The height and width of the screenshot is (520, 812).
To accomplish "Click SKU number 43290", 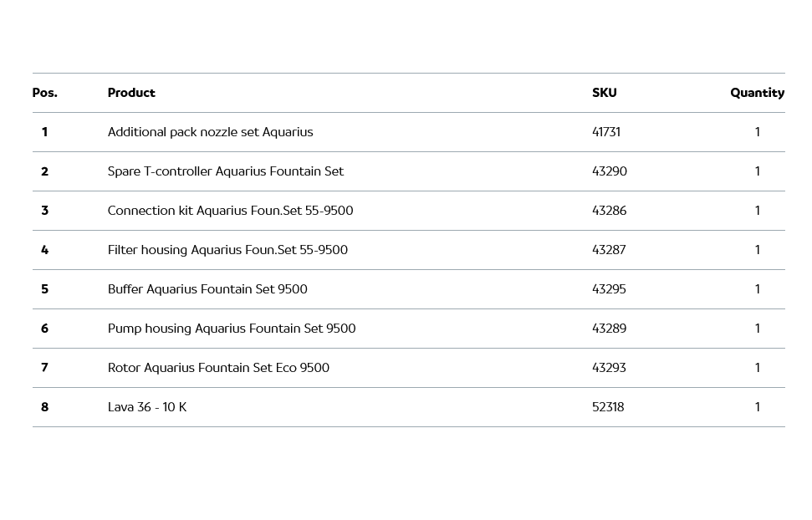I will point(610,171).
